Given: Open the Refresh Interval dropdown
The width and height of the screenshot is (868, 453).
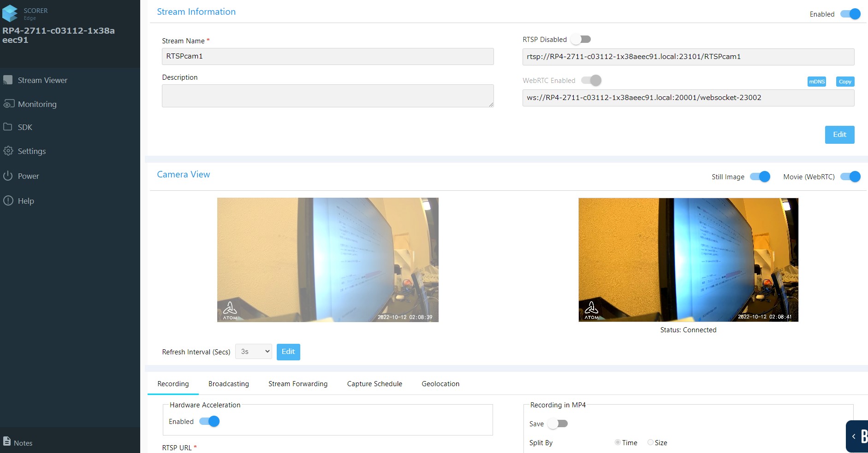Looking at the screenshot, I should click(x=253, y=352).
